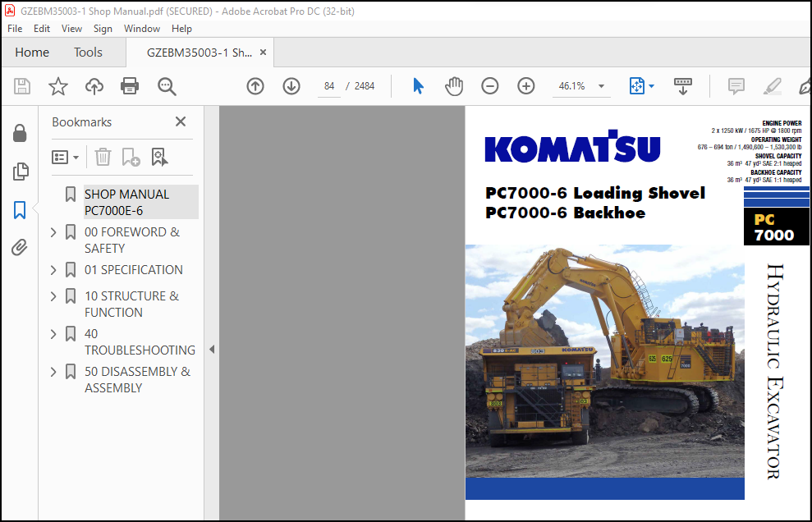Toggle the Bookmarks panel icon
This screenshot has width=812, height=522.
(20, 210)
